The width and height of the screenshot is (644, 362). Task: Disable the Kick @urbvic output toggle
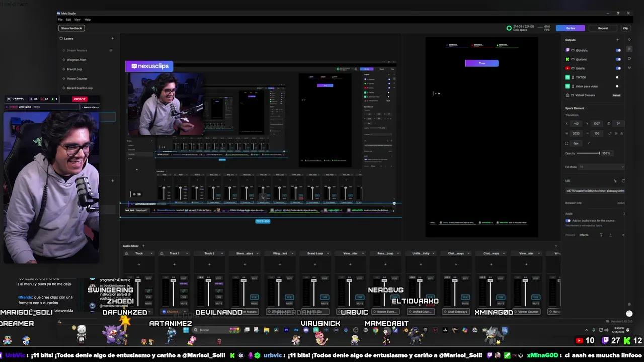click(x=618, y=59)
